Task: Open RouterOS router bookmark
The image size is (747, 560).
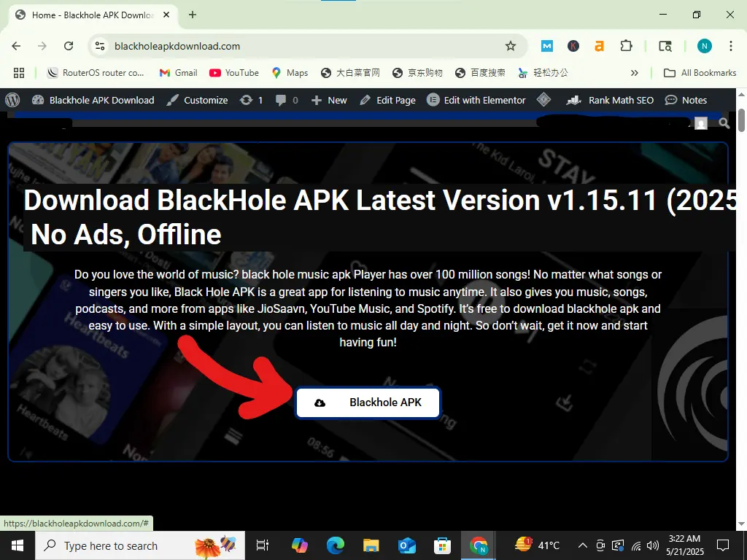Action: point(96,73)
